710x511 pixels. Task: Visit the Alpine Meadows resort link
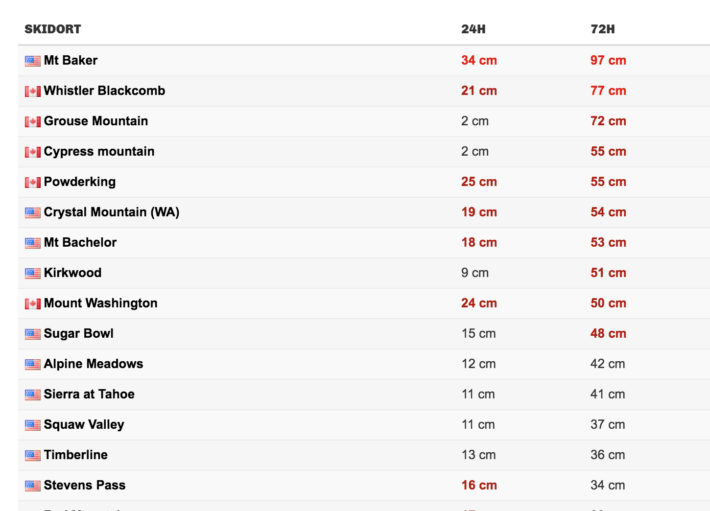pyautogui.click(x=93, y=363)
